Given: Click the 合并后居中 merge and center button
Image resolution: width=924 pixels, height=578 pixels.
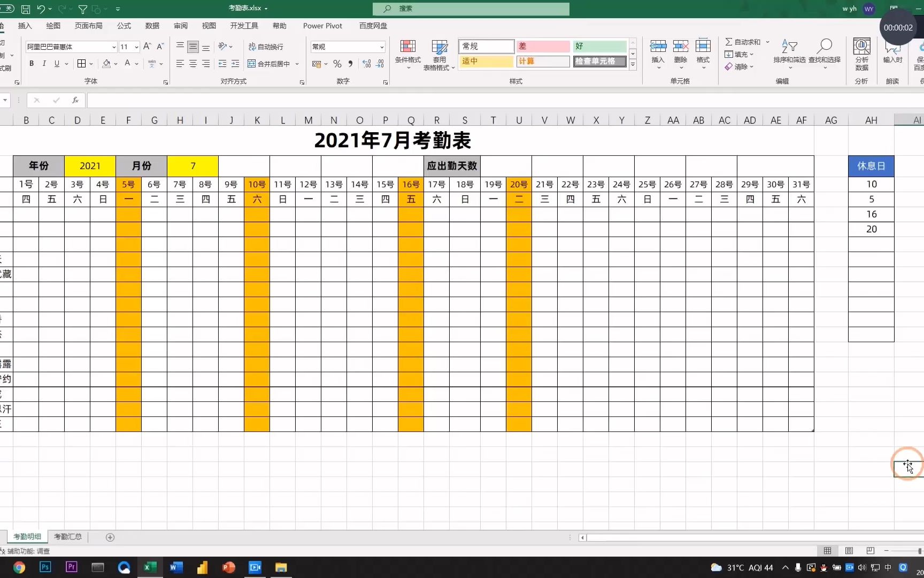Looking at the screenshot, I should point(273,64).
